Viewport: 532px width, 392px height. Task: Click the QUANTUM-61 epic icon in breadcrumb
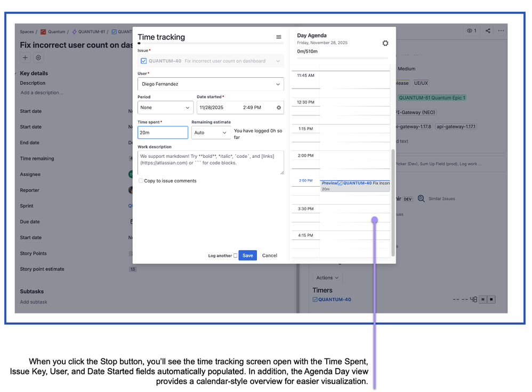point(74,32)
